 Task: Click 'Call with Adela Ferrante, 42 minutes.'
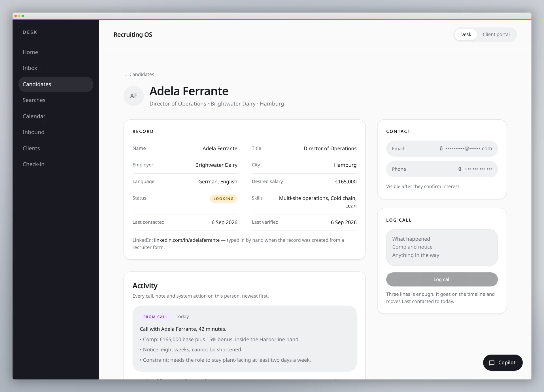tap(183, 329)
